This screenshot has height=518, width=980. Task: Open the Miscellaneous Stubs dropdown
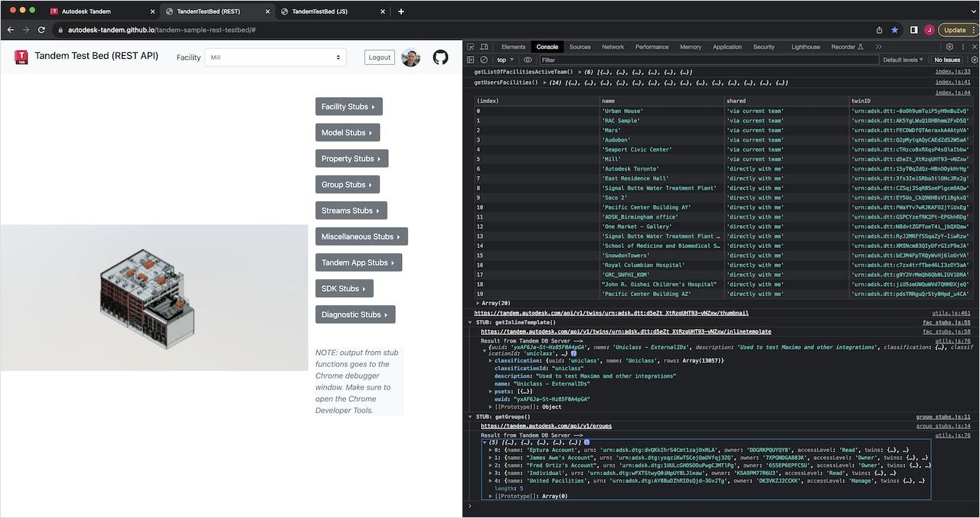pos(361,236)
